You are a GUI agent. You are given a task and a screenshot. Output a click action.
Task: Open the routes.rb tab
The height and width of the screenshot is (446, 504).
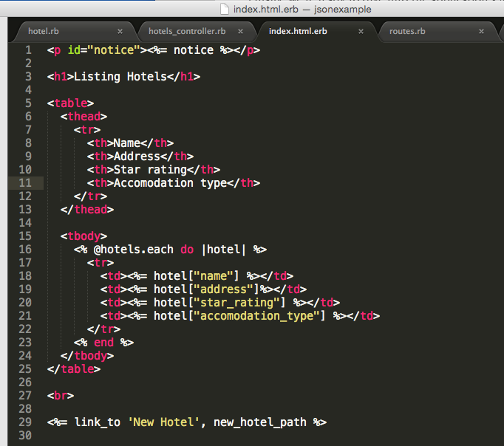point(407,31)
